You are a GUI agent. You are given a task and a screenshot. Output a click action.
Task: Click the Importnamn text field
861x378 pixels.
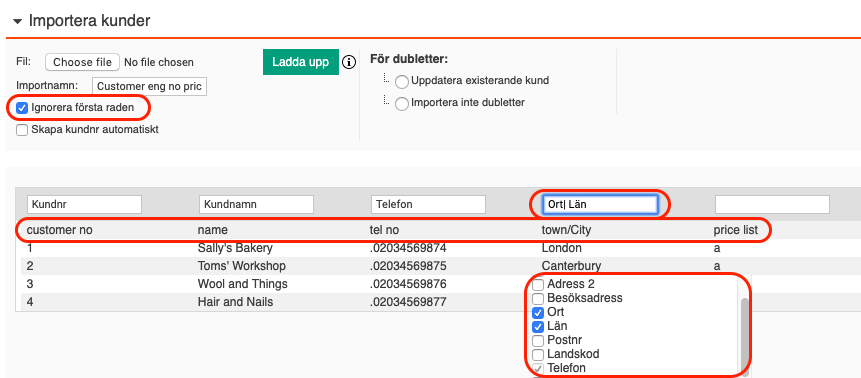[x=150, y=87]
